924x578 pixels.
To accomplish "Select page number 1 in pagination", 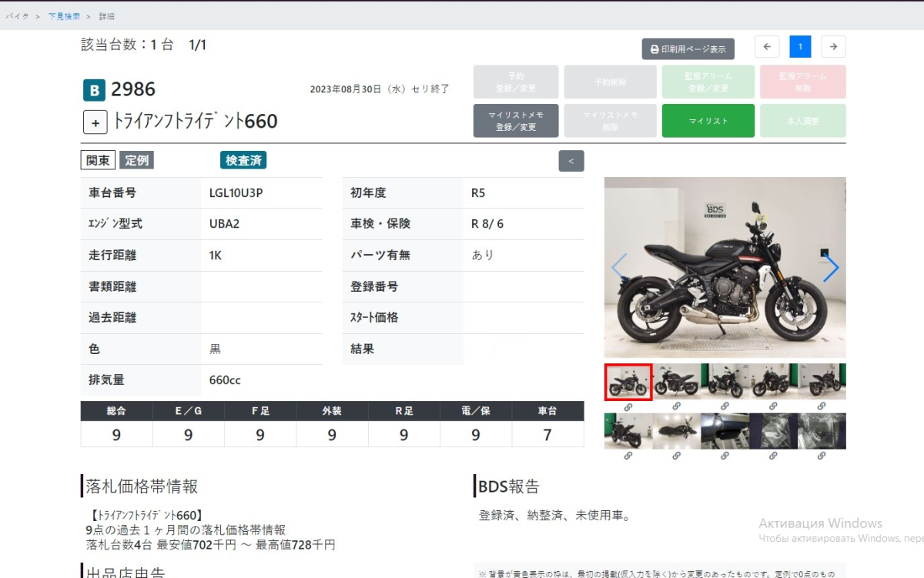I will pyautogui.click(x=800, y=47).
